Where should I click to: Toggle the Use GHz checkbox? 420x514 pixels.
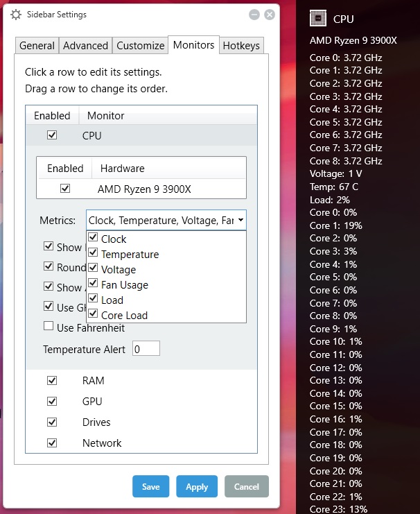pyautogui.click(x=49, y=306)
